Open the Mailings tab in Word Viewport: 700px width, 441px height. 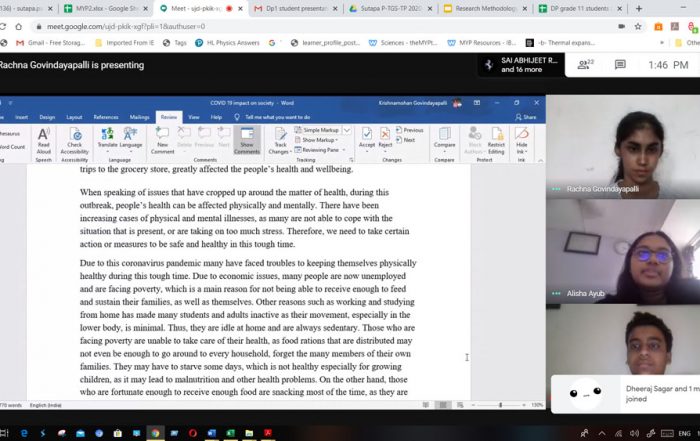pyautogui.click(x=139, y=117)
